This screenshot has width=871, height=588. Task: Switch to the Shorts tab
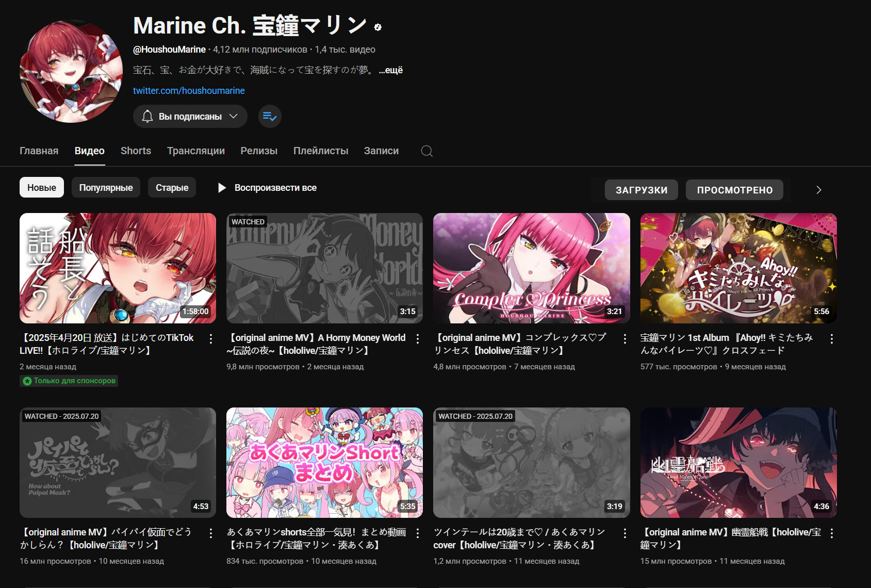point(136,151)
